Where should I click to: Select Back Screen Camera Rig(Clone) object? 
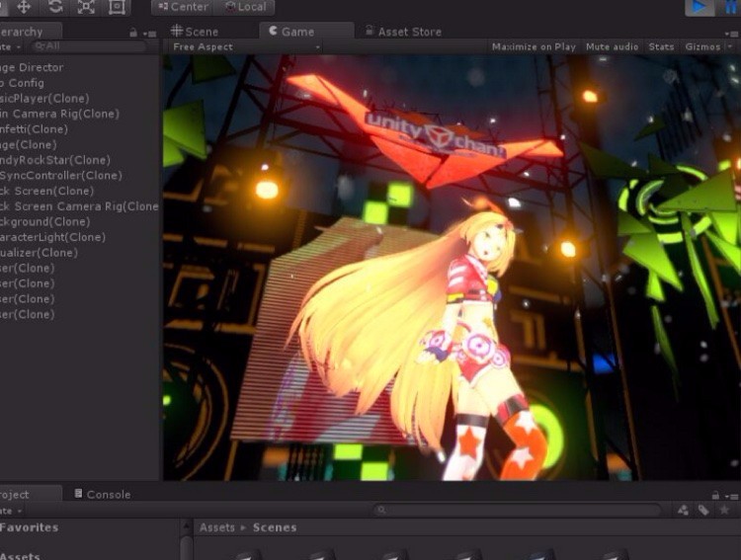click(x=79, y=206)
